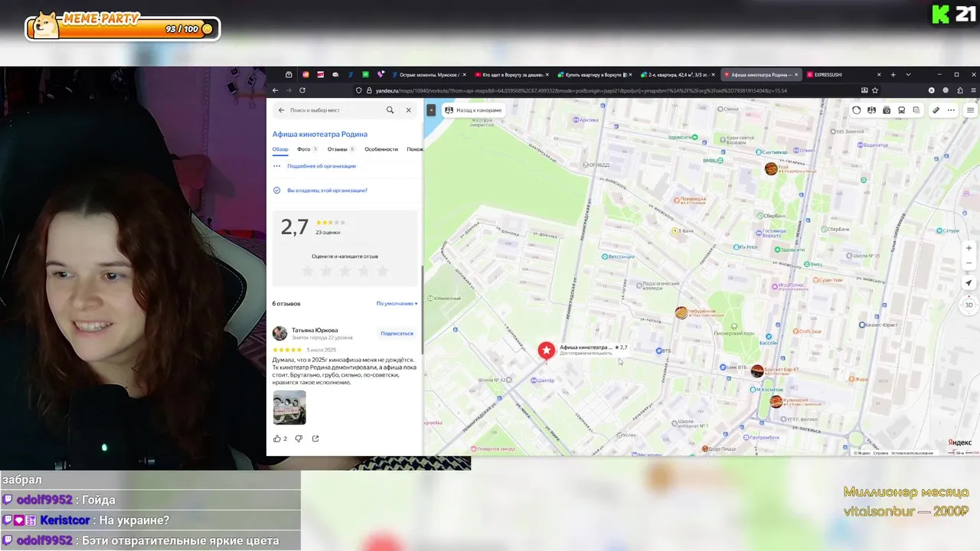The image size is (980, 551).
Task: Switch to the Особенности tab
Action: tap(381, 149)
